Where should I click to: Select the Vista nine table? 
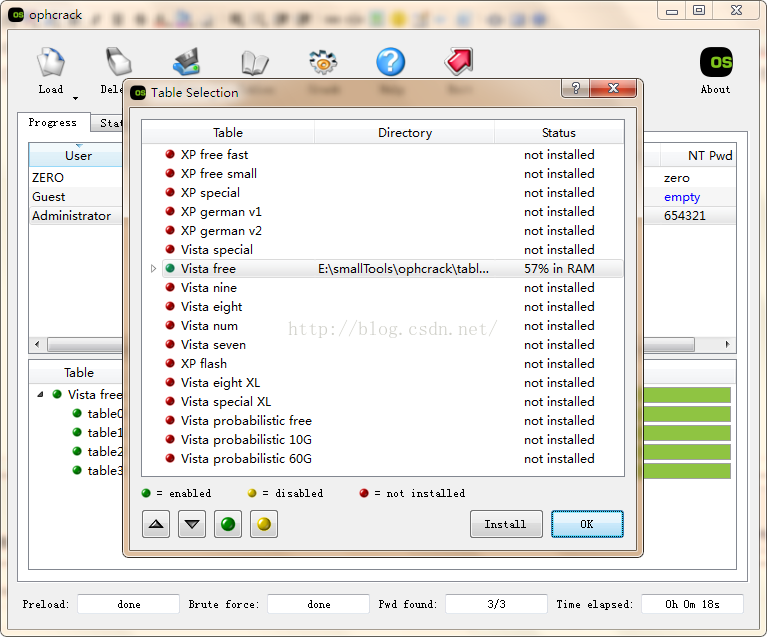[x=209, y=288]
